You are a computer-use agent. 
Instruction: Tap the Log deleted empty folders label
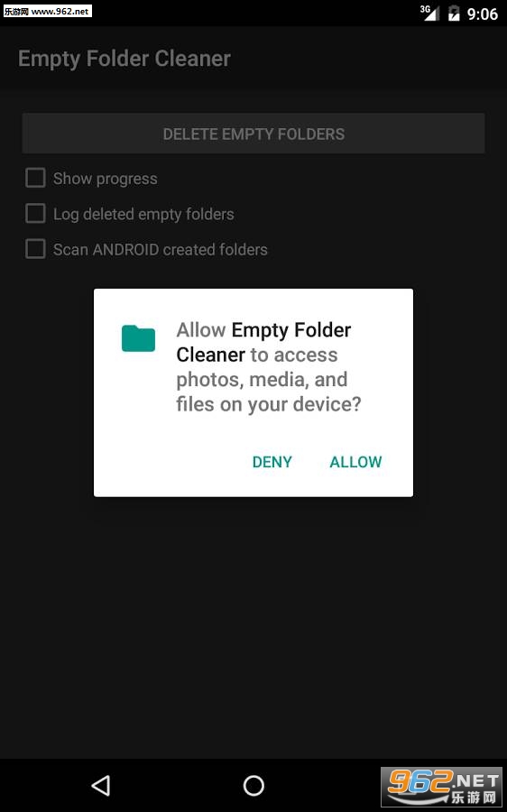click(x=143, y=215)
